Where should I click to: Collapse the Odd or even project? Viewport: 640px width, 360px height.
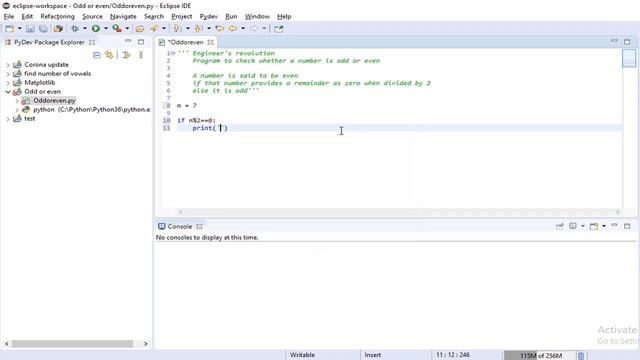coord(8,92)
